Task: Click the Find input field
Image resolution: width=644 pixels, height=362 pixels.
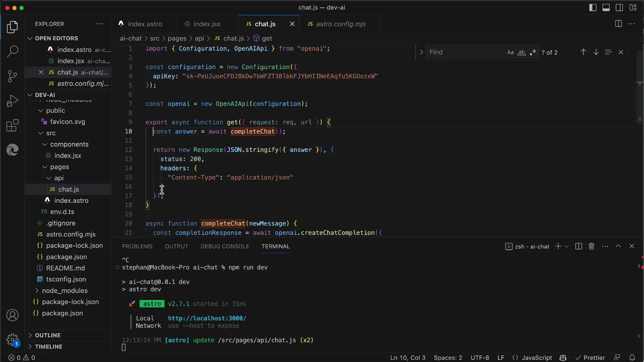Action: tap(466, 52)
